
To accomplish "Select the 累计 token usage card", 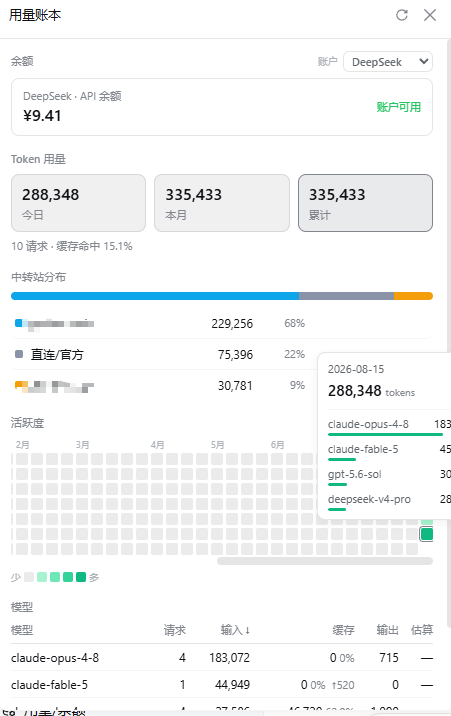I will [x=365, y=203].
